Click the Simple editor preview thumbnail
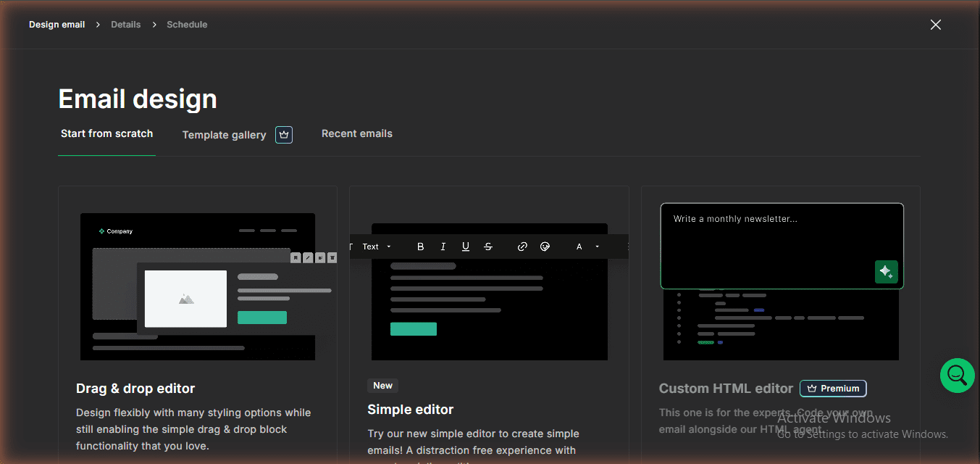Image resolution: width=980 pixels, height=464 pixels. [490, 291]
